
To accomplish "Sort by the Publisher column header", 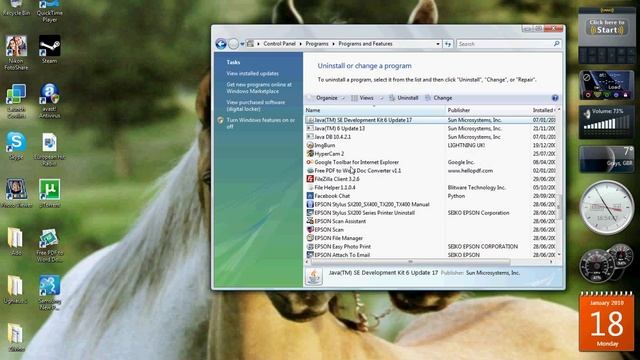I will pyautogui.click(x=488, y=110).
